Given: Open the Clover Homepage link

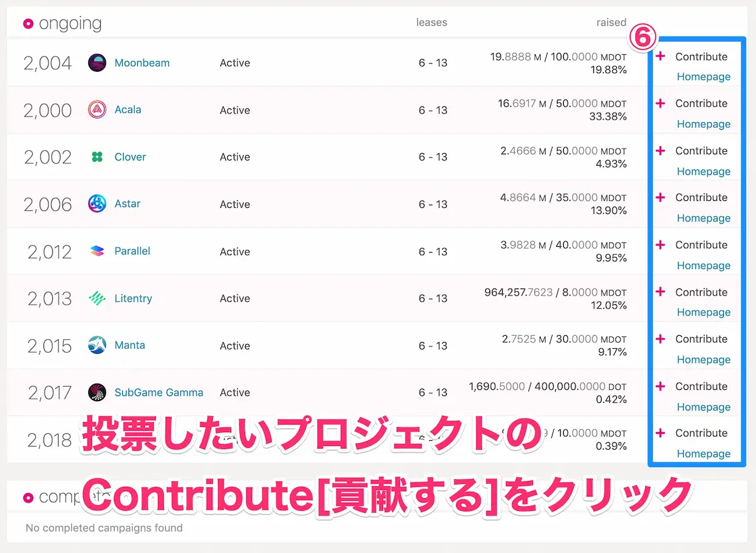Looking at the screenshot, I should pos(703,171).
